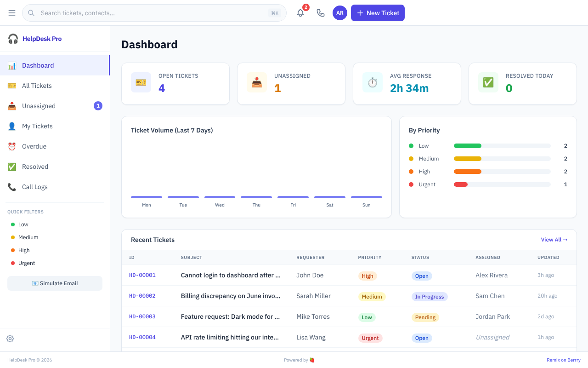The image size is (588, 368).
Task: Click the PRIORITY column header
Action: pos(370,258)
